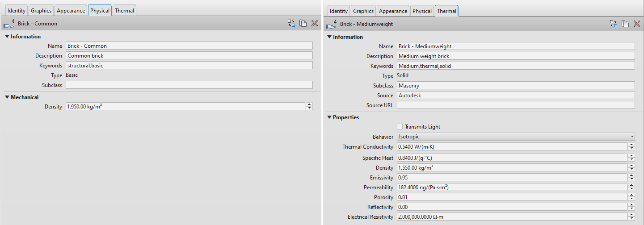The height and width of the screenshot is (225, 644).
Task: Click shared-asset hand icon beside Brick - Common
Action: click(x=9, y=24)
